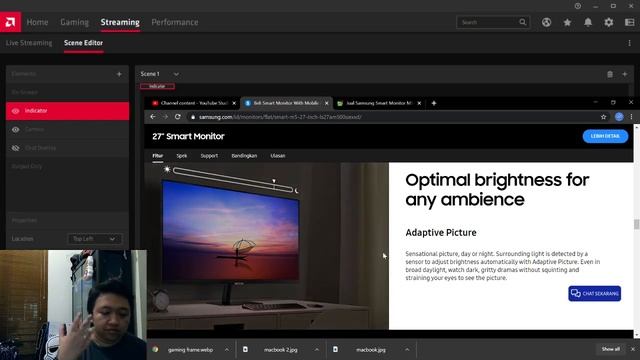Click the CHAT SEKARANG button
Screen dimensions: 640x360
tap(595, 293)
